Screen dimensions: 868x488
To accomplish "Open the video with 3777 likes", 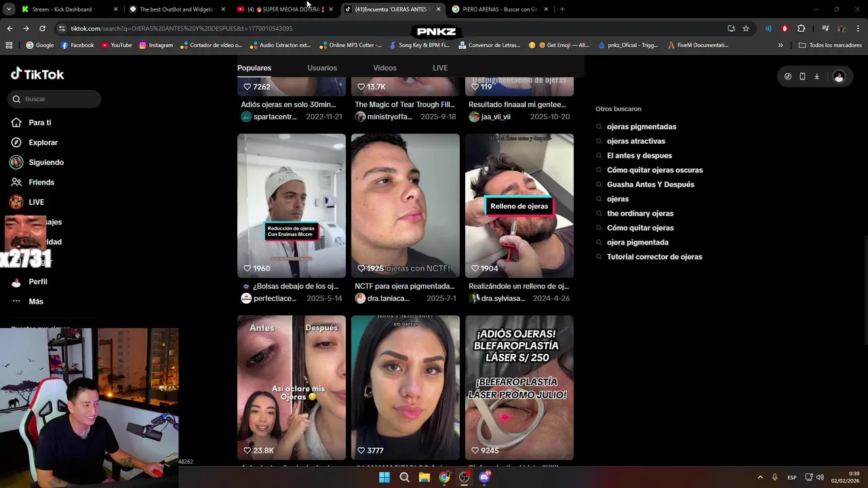I will coord(406,388).
